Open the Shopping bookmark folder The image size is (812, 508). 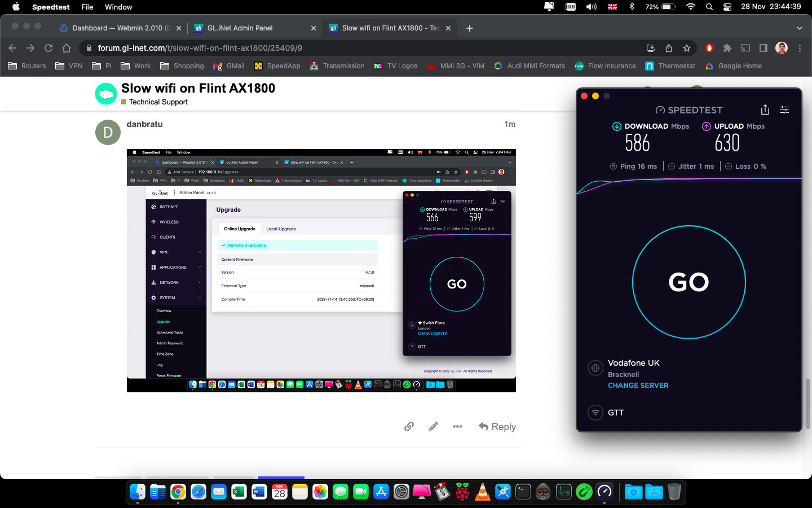tap(182, 66)
